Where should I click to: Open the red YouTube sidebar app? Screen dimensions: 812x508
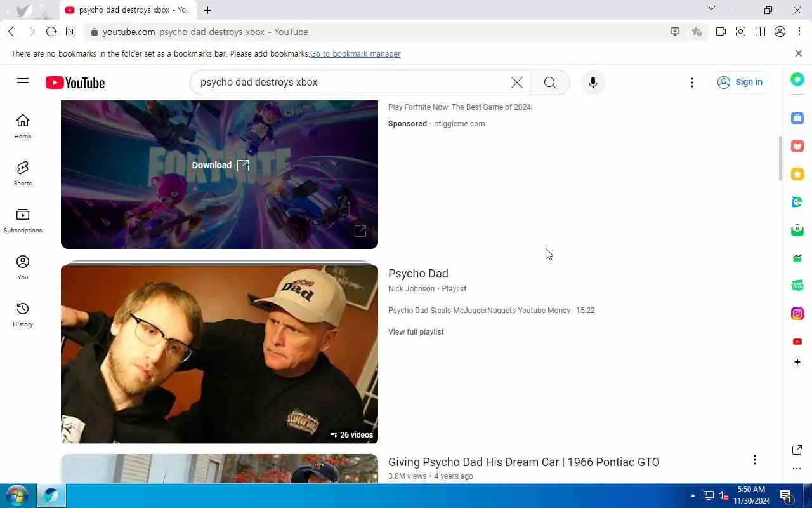[797, 342]
